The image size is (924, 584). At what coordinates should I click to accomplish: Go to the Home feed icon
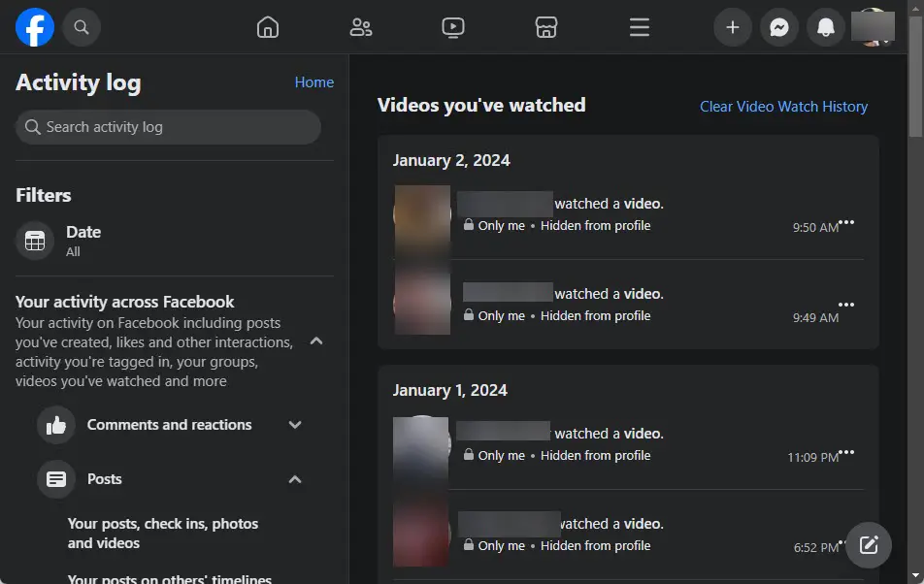click(x=268, y=27)
